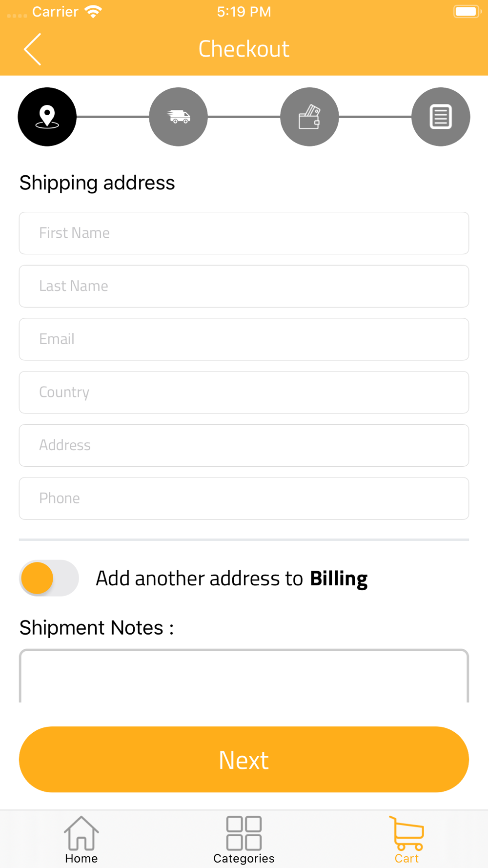The image size is (488, 868).
Task: Open the Country selection field
Action: pos(244,392)
